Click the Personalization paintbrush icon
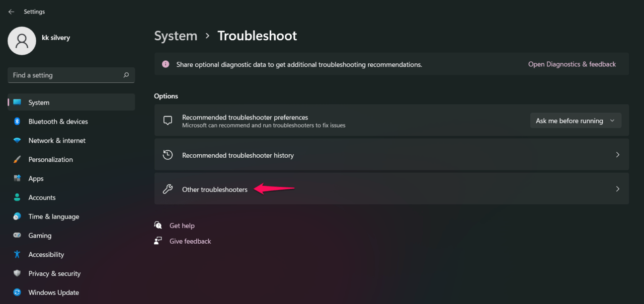This screenshot has height=304, width=644. pos(17,160)
